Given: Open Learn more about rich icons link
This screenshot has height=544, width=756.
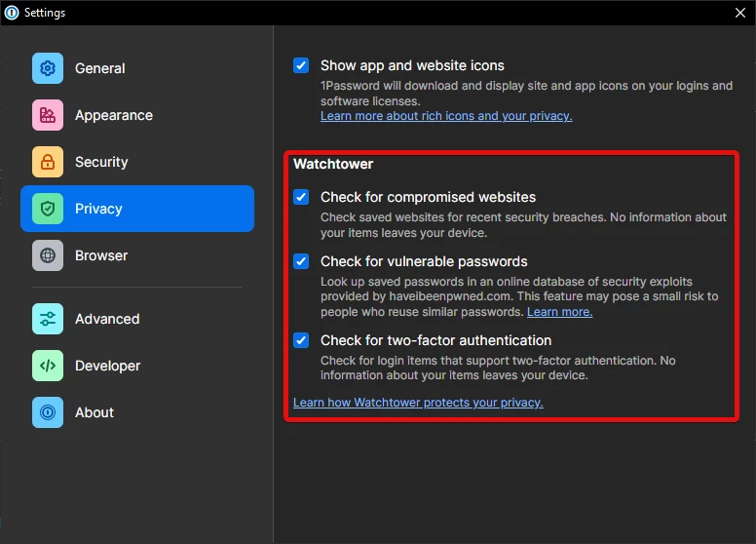Looking at the screenshot, I should pyautogui.click(x=446, y=116).
